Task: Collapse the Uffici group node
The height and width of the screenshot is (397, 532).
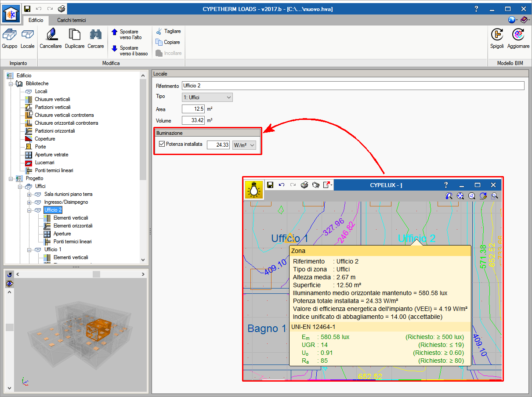Action: click(20, 186)
